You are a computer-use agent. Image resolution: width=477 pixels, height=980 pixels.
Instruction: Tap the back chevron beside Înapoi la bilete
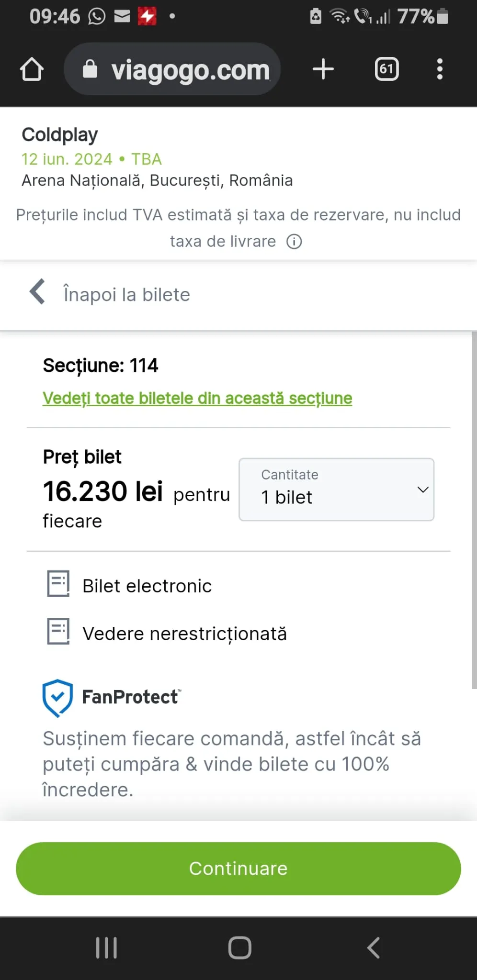(x=37, y=291)
